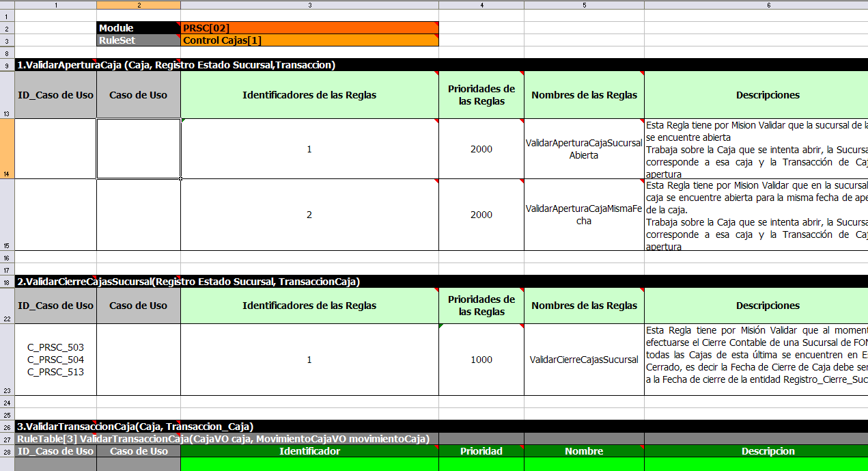Select the "Control Cajas[1]" cell
868x471 pixels.
click(309, 40)
